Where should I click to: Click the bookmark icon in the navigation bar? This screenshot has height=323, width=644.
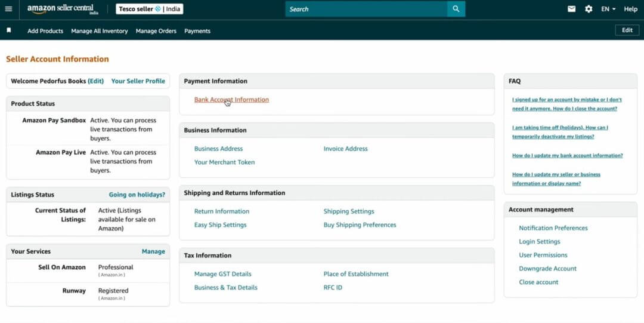click(x=9, y=30)
